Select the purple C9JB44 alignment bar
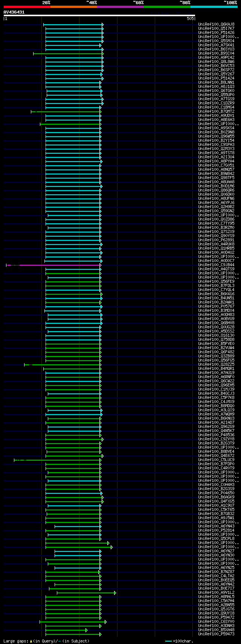This screenshot has height=644, width=241. tap(53, 265)
